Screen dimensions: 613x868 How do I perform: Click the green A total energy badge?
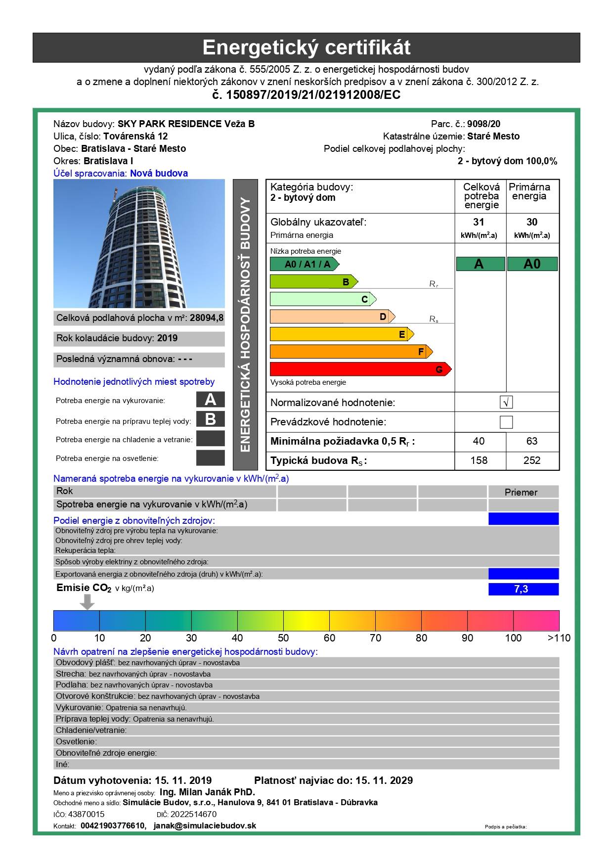pos(479,264)
